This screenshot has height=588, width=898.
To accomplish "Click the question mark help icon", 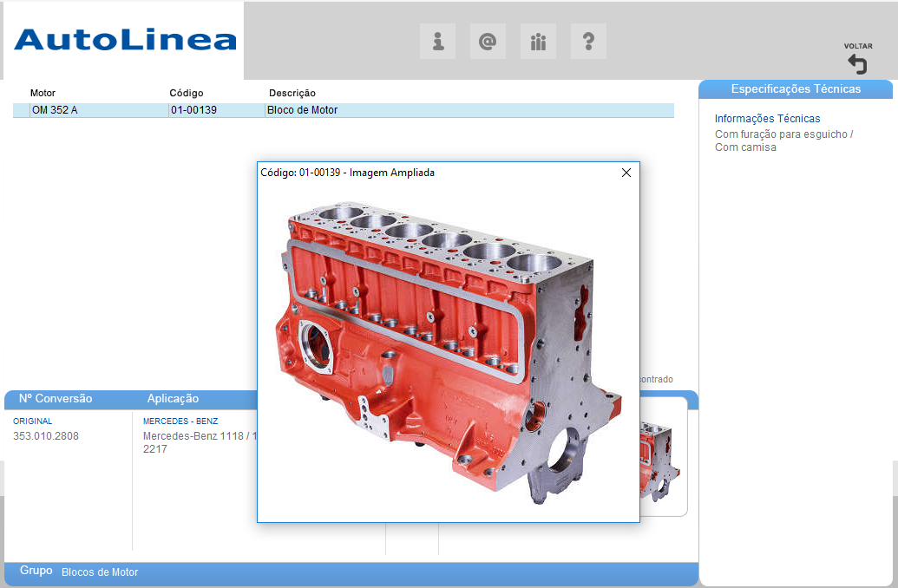I will (588, 41).
